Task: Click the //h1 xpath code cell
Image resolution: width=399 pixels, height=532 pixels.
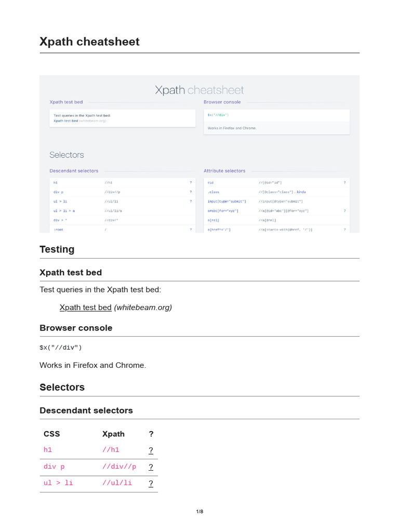Action: [111, 450]
